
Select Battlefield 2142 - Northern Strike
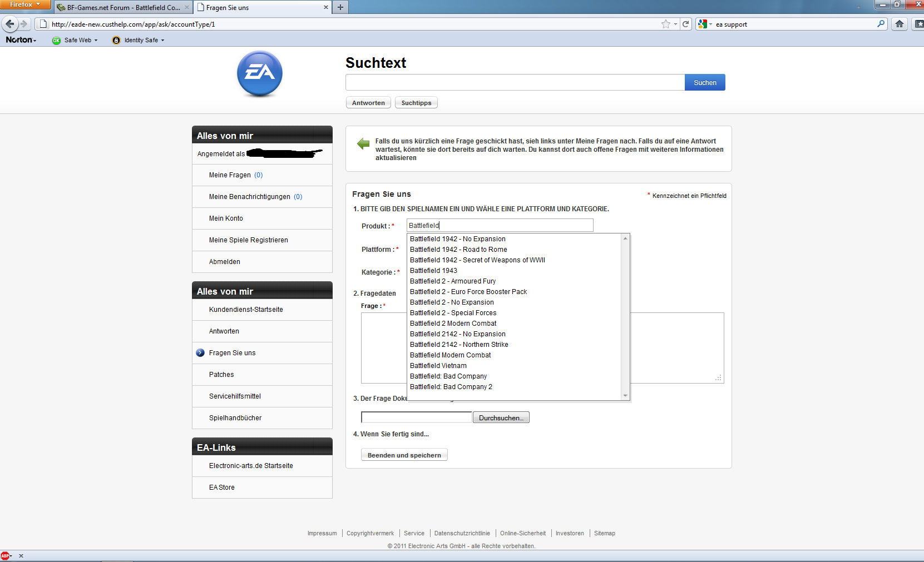459,345
